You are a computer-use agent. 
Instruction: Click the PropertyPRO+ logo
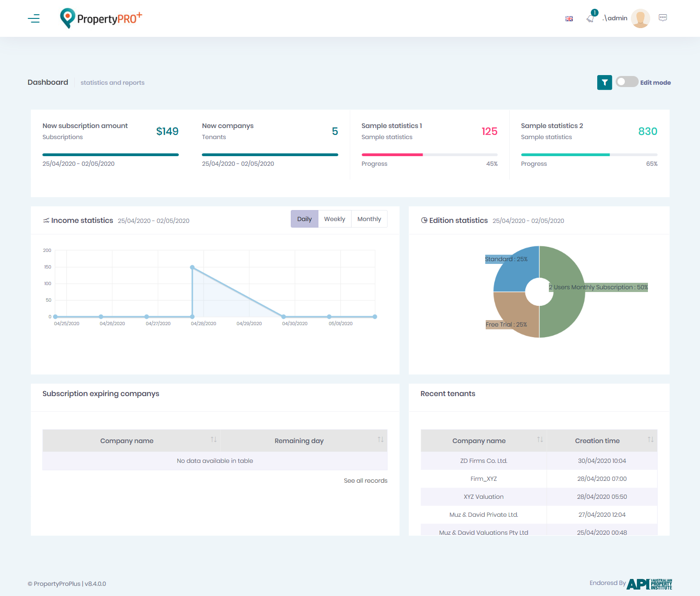click(101, 18)
